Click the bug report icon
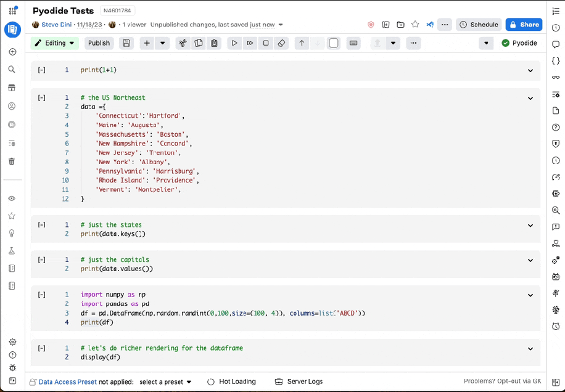Image resolution: width=565 pixels, height=392 pixels. (x=12, y=368)
